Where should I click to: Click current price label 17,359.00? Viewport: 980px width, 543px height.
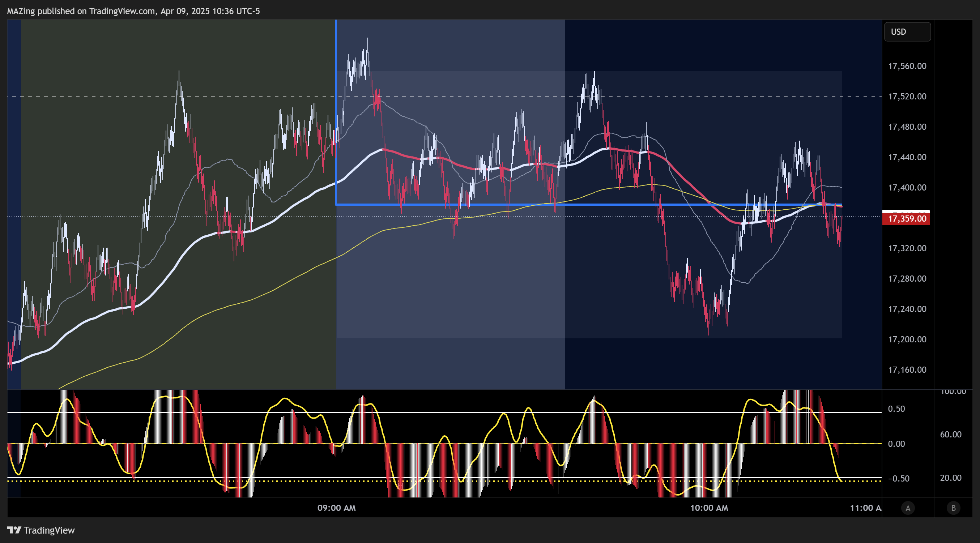pyautogui.click(x=906, y=219)
